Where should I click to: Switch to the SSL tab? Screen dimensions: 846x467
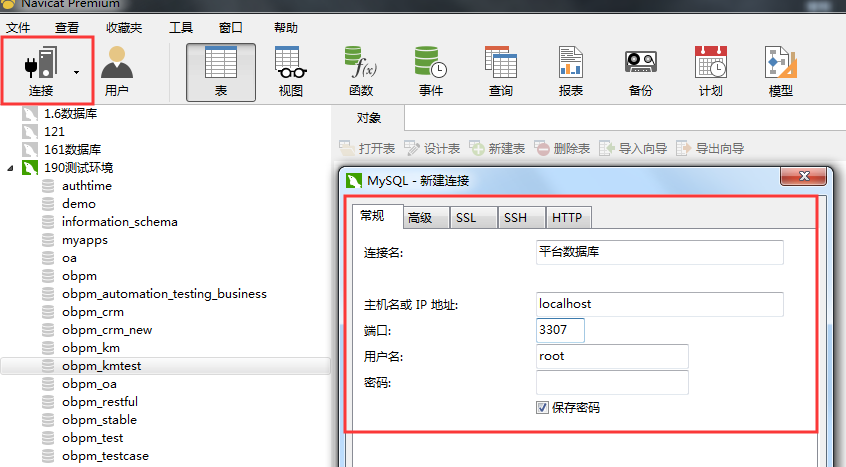[473, 218]
